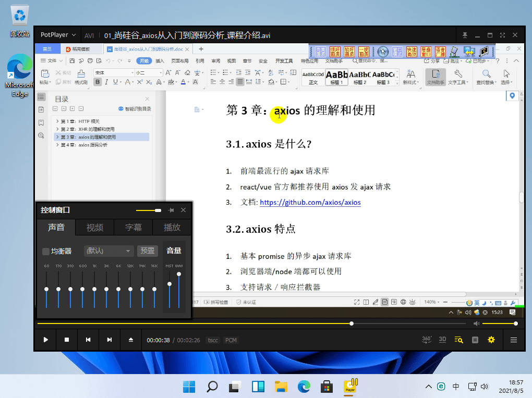Screen dimensions: 532x398
Task: Mute audio via speaker icon beside volume bar
Action: [476, 324]
